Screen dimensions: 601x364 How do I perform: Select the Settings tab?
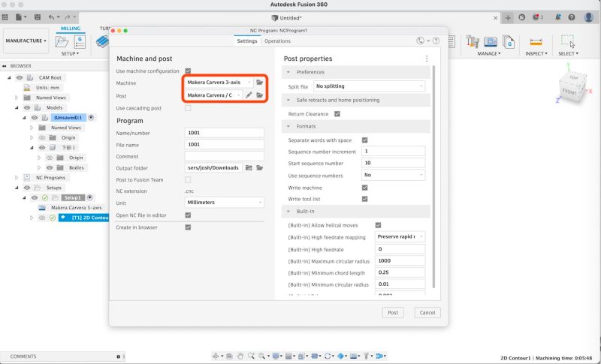[247, 41]
